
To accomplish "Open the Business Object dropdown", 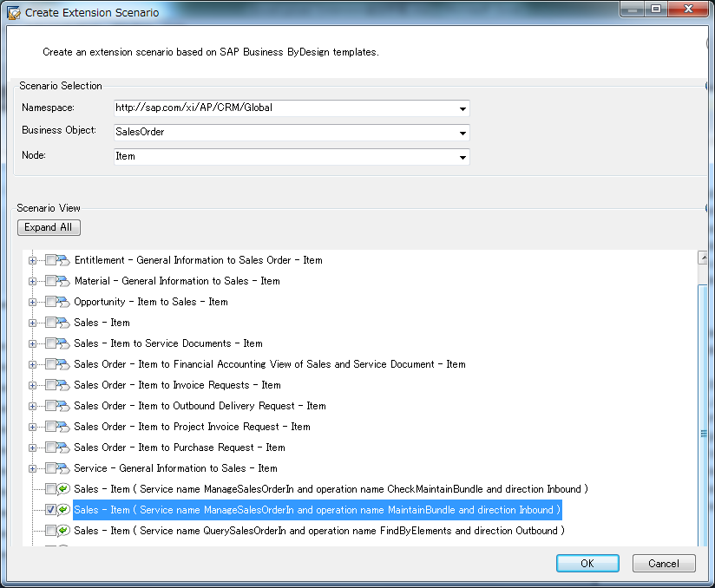I will (x=462, y=133).
